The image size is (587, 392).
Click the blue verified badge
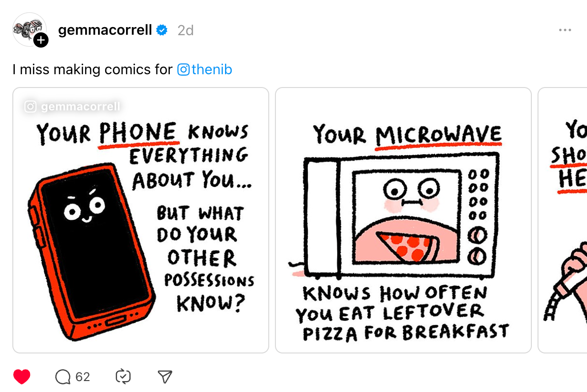162,30
